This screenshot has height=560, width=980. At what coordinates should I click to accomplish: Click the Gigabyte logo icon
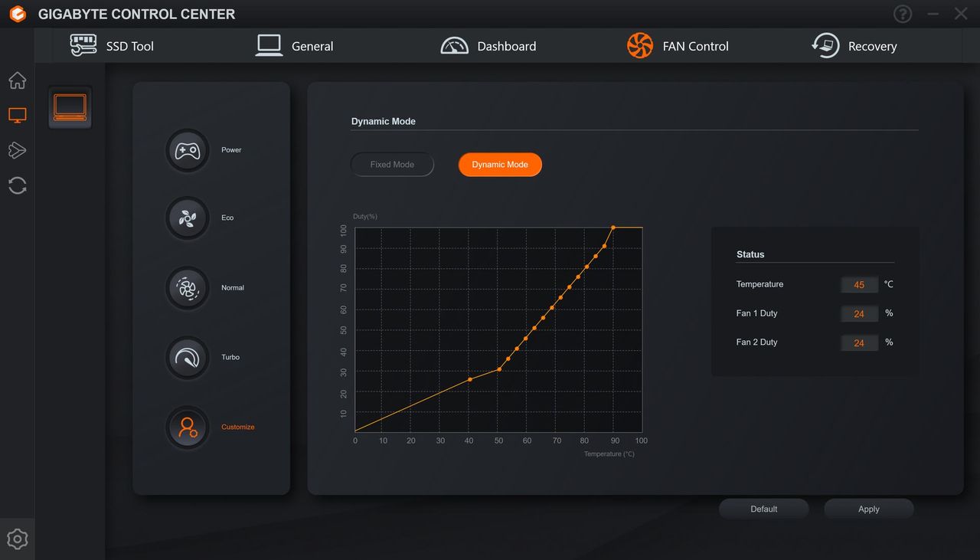tap(18, 14)
